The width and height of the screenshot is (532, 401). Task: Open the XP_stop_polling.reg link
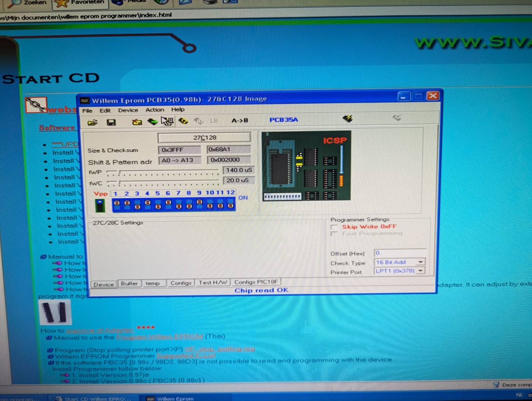pos(219,349)
